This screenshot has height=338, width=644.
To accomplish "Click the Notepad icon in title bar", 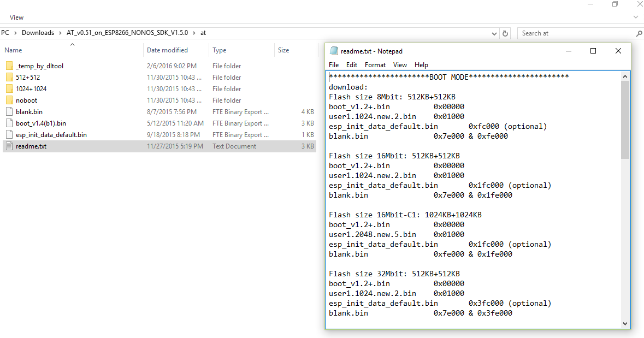I will 334,51.
